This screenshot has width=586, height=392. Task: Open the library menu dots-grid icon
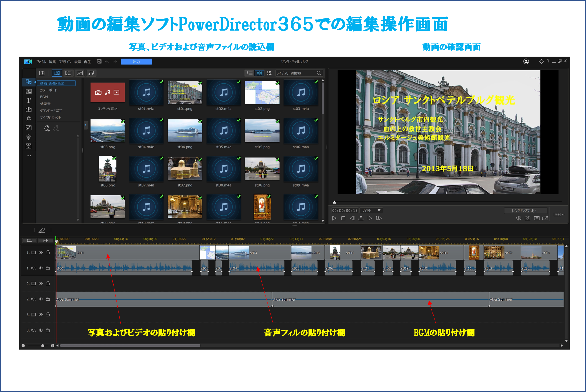click(269, 73)
